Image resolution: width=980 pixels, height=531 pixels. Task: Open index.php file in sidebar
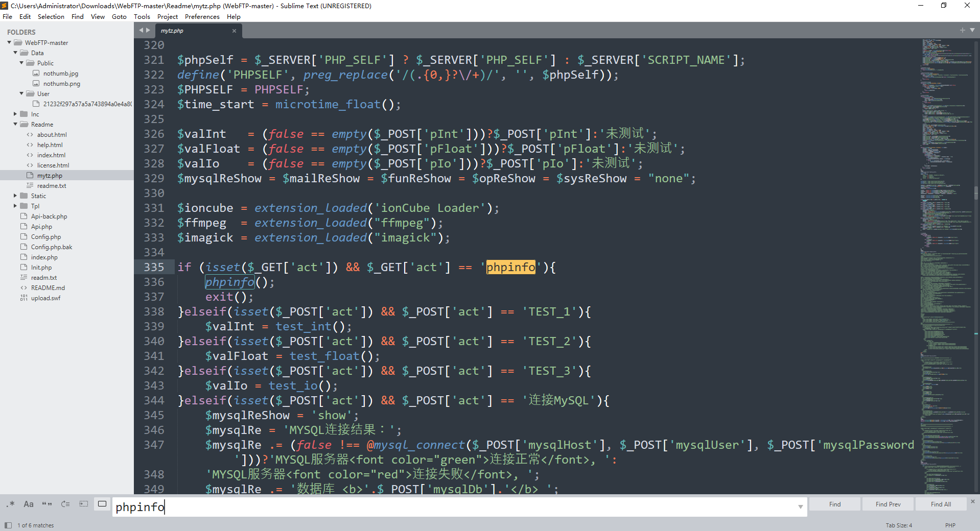point(44,257)
